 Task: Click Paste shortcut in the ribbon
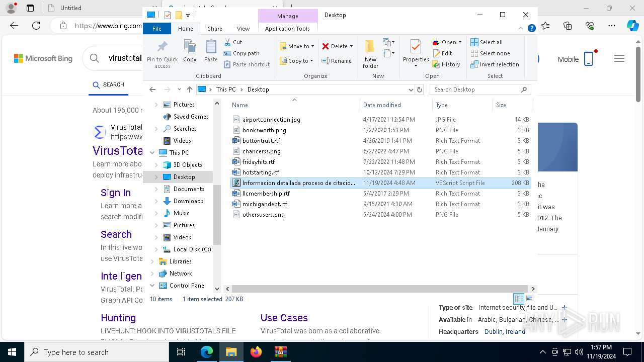[x=247, y=64]
